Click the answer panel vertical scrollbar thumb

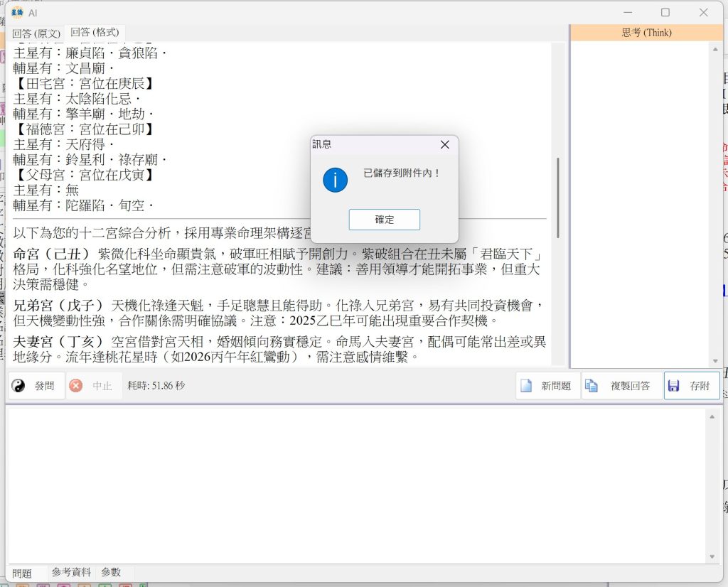558,198
